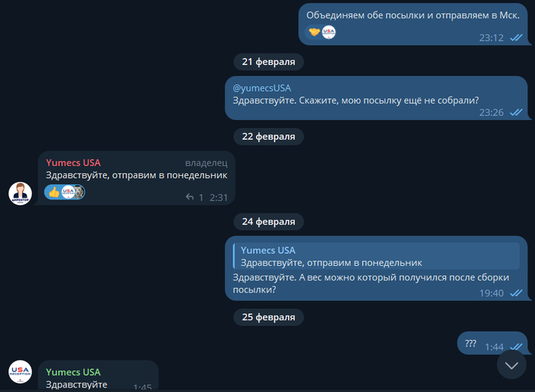Open the USA Reception avatar
The width and height of the screenshot is (535, 392).
(x=20, y=371)
